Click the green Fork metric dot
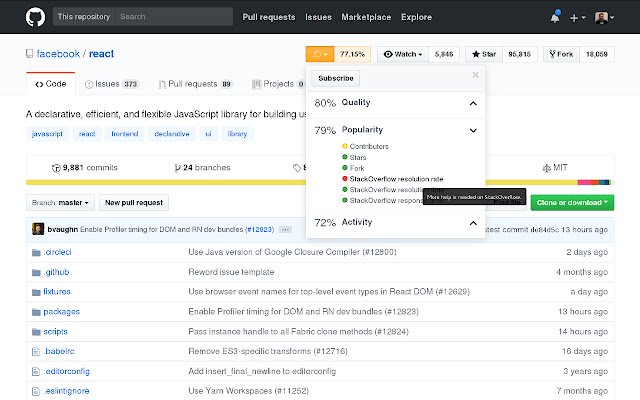This screenshot has height=400, width=640. pos(344,168)
